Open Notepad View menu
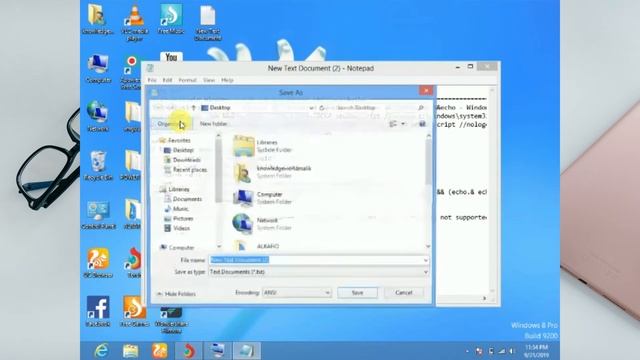Image resolution: width=640 pixels, height=360 pixels. point(209,80)
